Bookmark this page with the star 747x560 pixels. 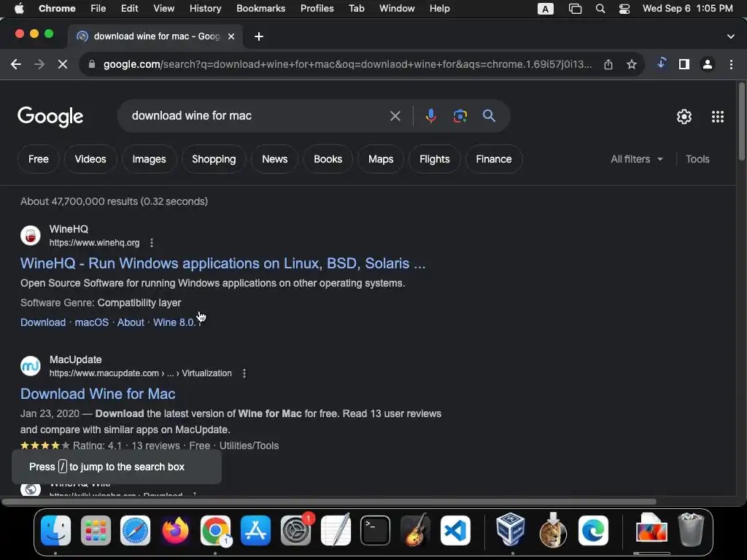[x=632, y=64]
